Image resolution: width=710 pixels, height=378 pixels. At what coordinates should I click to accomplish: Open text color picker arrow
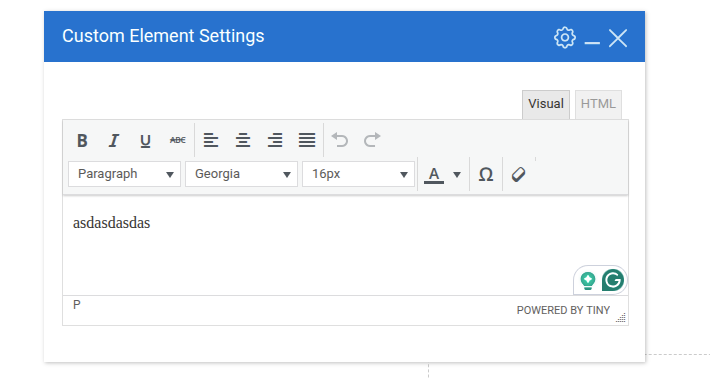tap(457, 174)
